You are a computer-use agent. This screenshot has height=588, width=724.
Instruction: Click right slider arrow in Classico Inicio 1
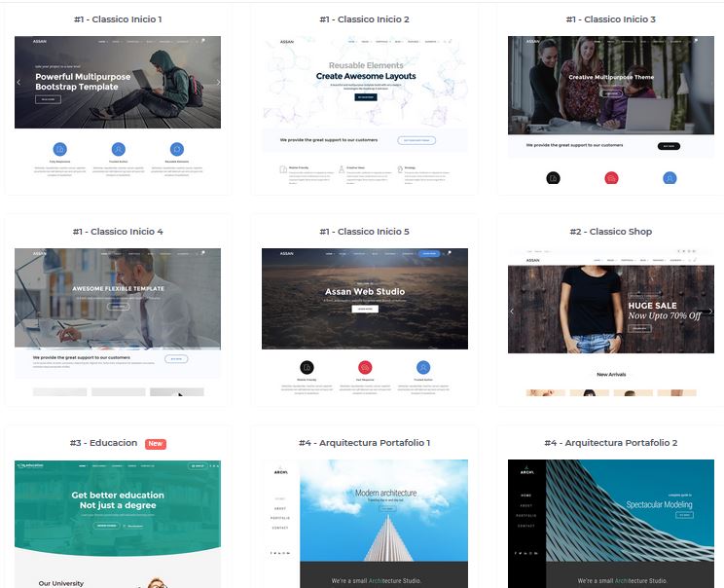[218, 83]
